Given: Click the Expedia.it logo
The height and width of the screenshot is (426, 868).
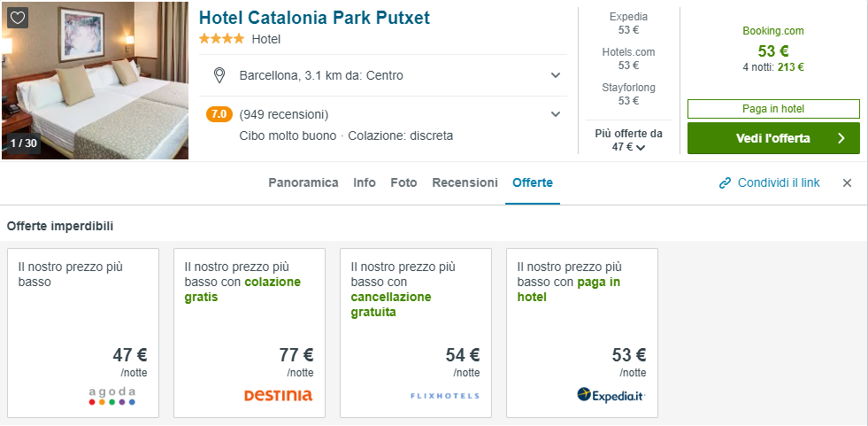Looking at the screenshot, I should (611, 395).
